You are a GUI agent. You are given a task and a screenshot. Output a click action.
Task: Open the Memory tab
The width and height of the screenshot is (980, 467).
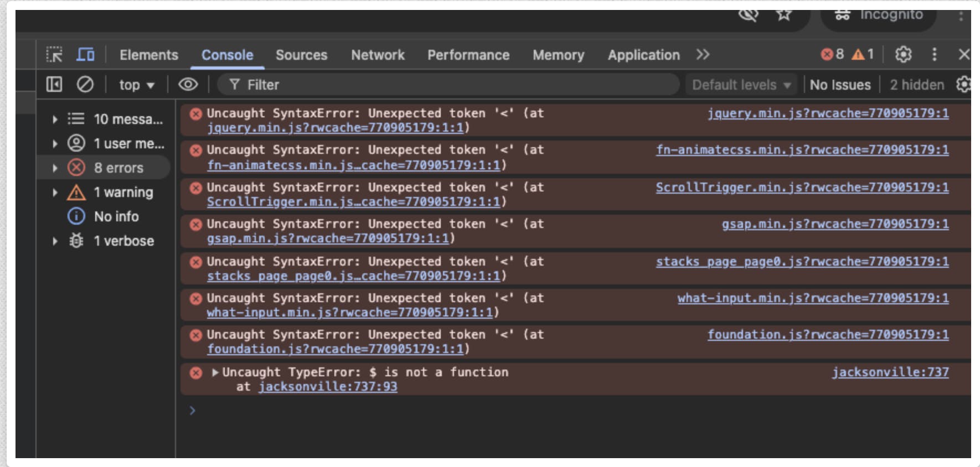point(558,55)
